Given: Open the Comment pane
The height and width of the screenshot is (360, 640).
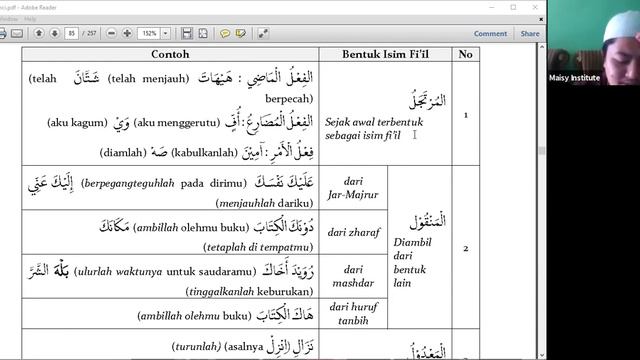Looking at the screenshot, I should [x=490, y=33].
